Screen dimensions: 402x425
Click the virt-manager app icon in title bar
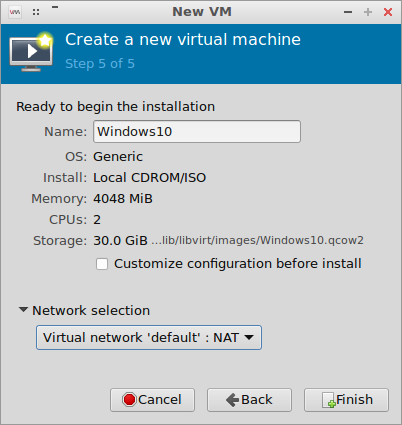pos(15,12)
